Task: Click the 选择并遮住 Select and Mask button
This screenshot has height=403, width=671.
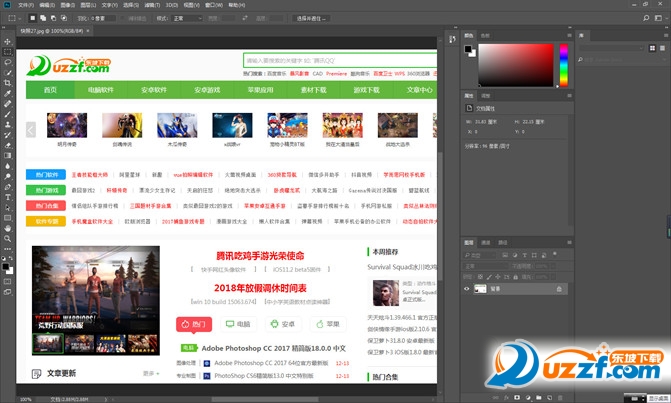Action: (x=311, y=18)
